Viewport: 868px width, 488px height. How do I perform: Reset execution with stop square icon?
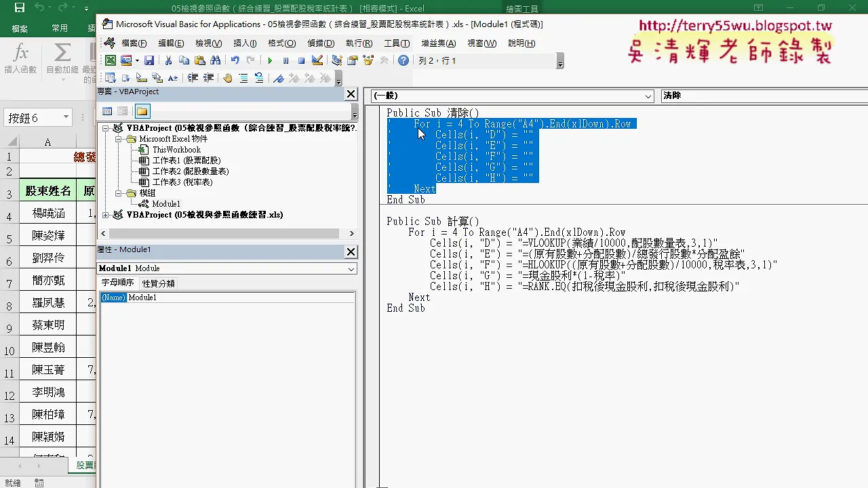pyautogui.click(x=301, y=60)
